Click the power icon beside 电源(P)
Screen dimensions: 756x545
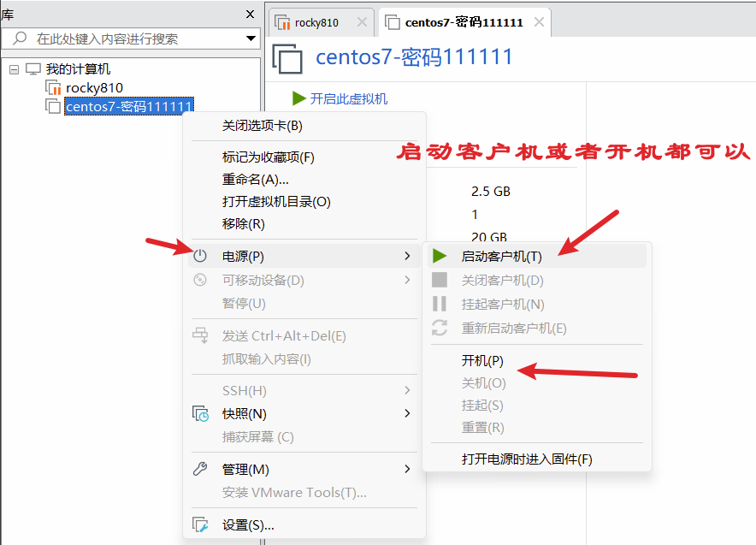(x=200, y=256)
